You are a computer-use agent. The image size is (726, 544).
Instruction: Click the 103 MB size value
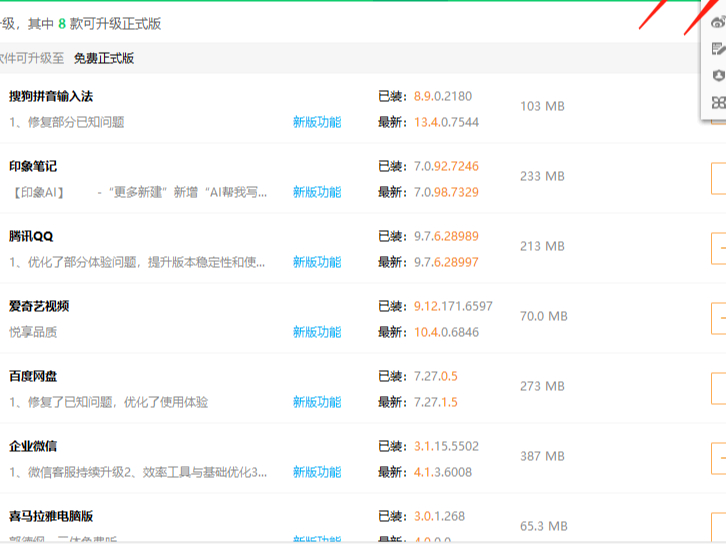(542, 106)
